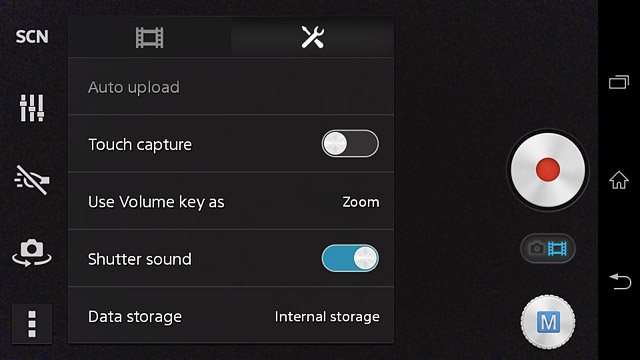The height and width of the screenshot is (360, 640).
Task: Open the manual adjustment sliders icon
Action: [x=32, y=108]
